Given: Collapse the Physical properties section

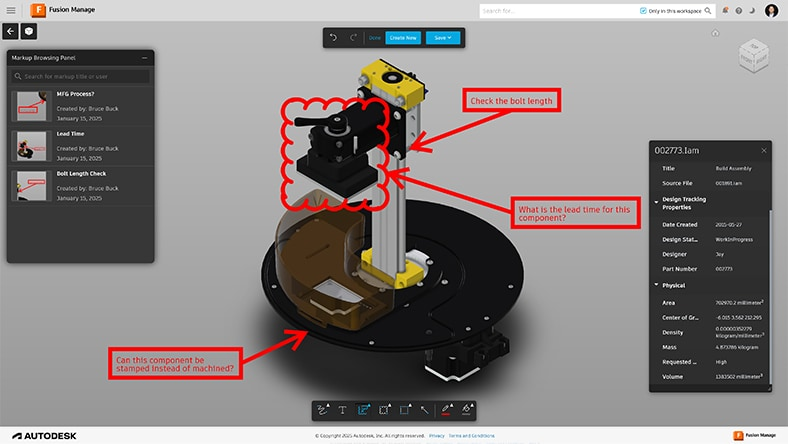Looking at the screenshot, I should point(657,285).
